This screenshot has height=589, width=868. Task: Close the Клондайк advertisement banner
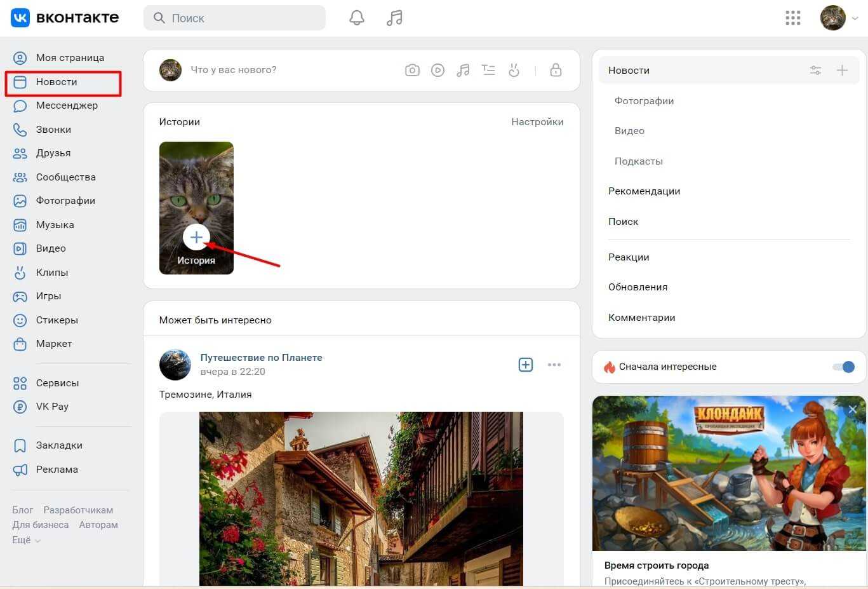(852, 410)
